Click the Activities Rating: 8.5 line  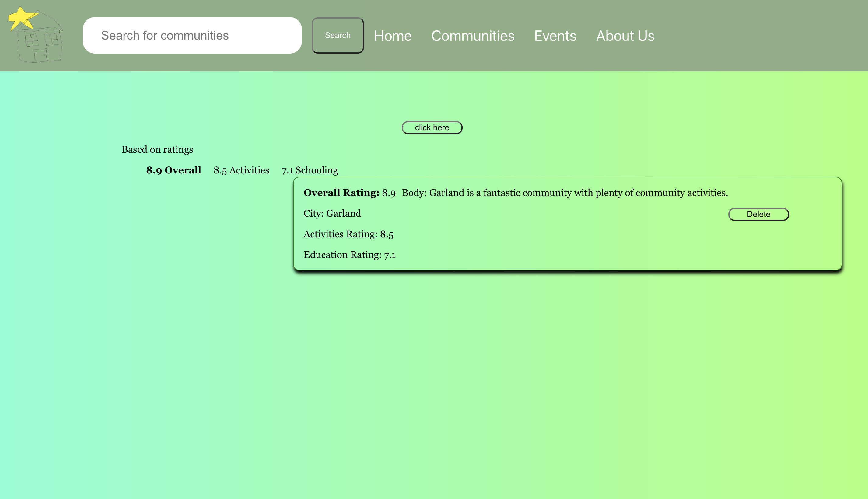(348, 234)
